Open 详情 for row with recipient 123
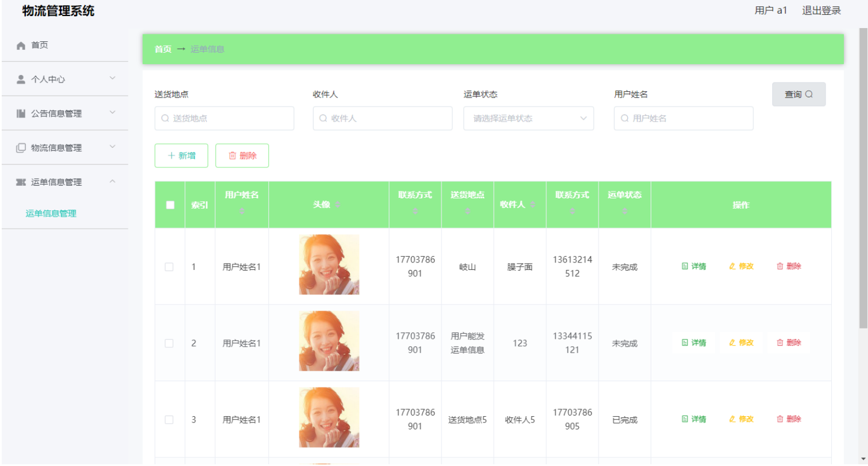The width and height of the screenshot is (868, 466). tap(694, 343)
